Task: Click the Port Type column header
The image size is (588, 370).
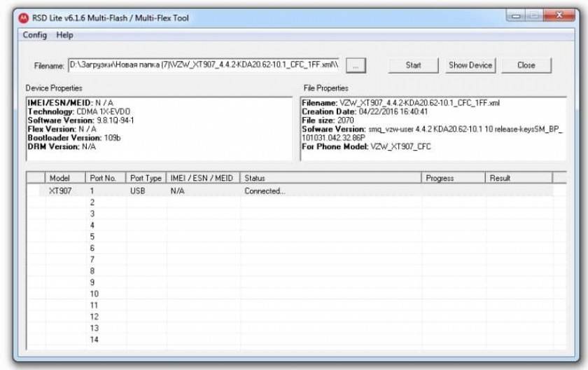Action: click(146, 178)
